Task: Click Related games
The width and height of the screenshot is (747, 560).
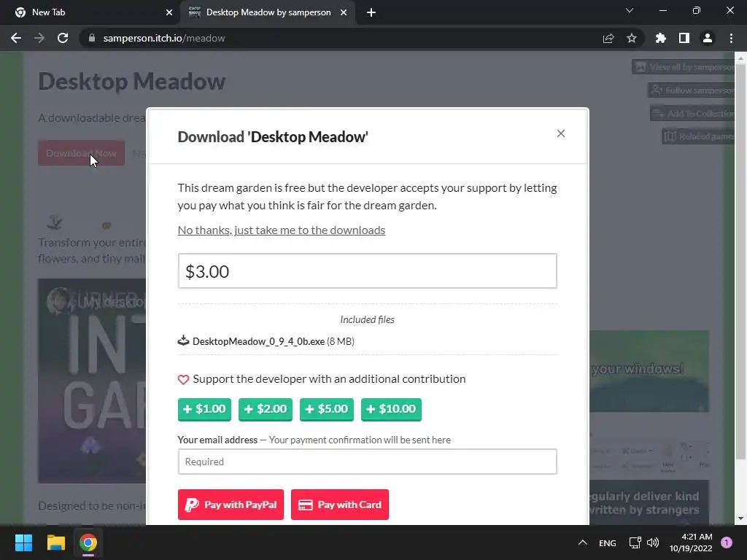Action: (x=698, y=136)
